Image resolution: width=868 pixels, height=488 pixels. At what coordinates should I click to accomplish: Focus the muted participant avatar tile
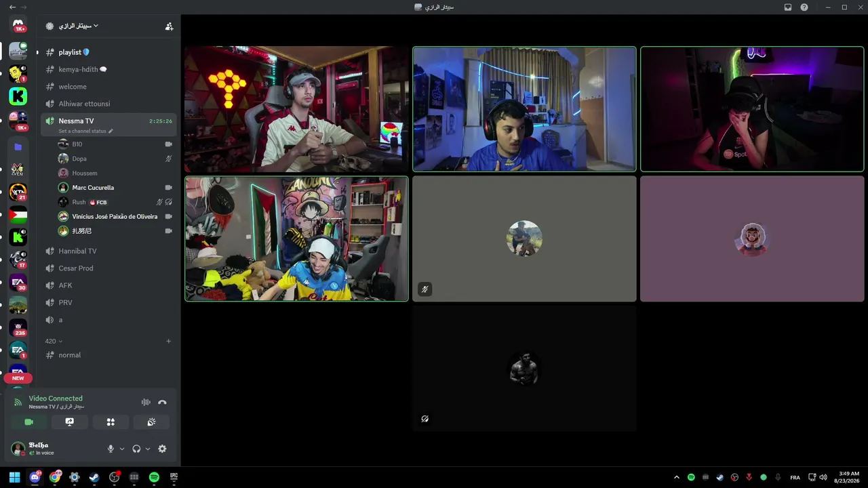(x=524, y=239)
